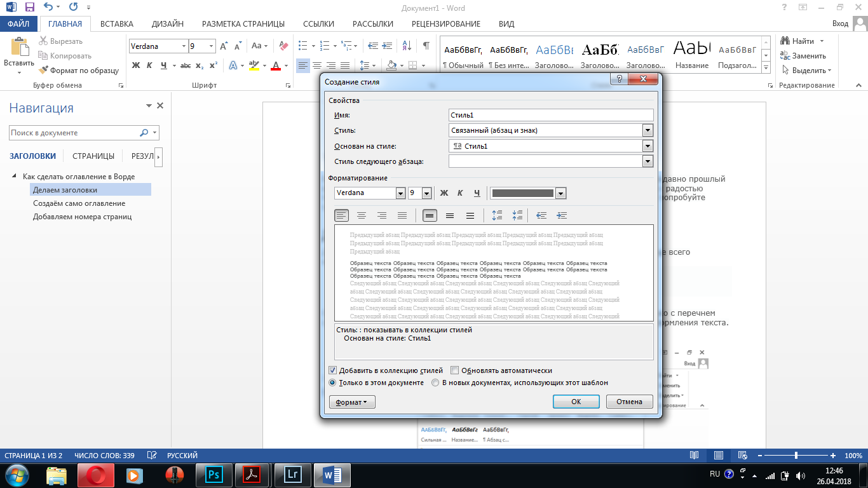This screenshot has height=488, width=868.
Task: Click the increase indent icon in dialog
Action: [x=561, y=216]
